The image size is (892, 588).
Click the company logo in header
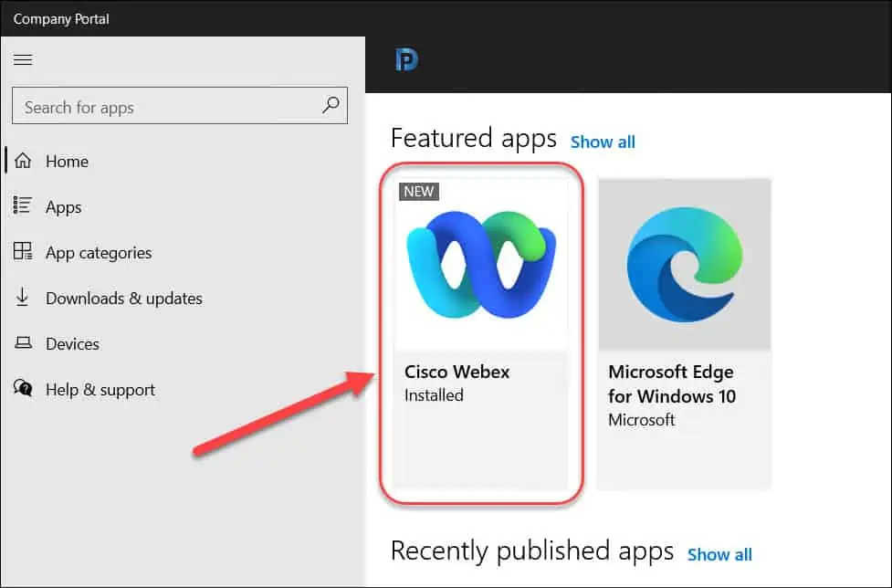[x=406, y=59]
